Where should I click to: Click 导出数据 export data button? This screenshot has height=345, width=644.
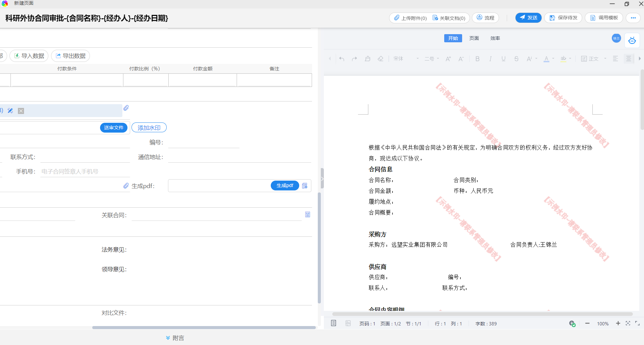click(x=70, y=56)
